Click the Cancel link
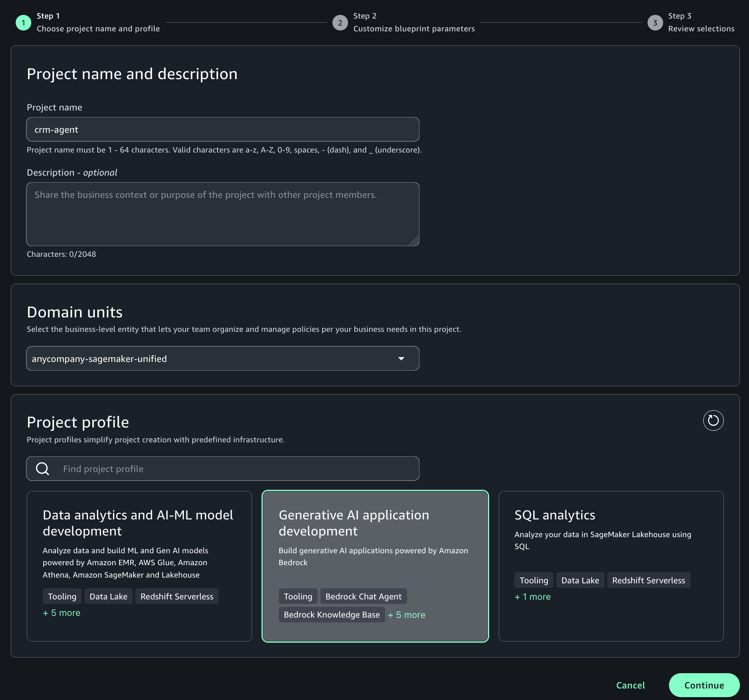This screenshot has height=700, width=749. click(630, 685)
